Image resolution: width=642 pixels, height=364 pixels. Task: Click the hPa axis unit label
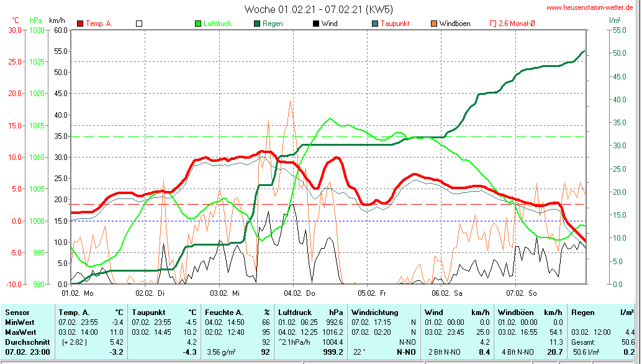35,20
